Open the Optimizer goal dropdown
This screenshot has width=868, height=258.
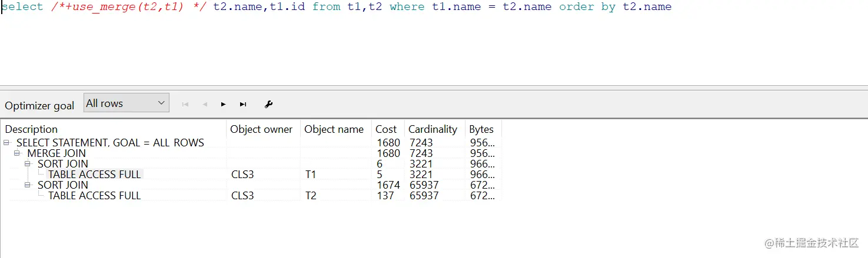coord(127,103)
